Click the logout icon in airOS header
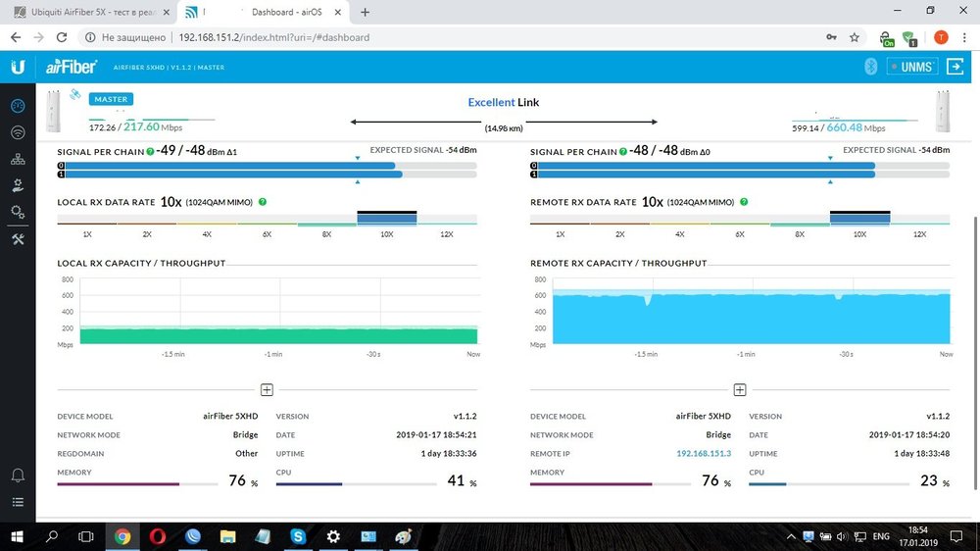The image size is (980, 551). pos(955,67)
